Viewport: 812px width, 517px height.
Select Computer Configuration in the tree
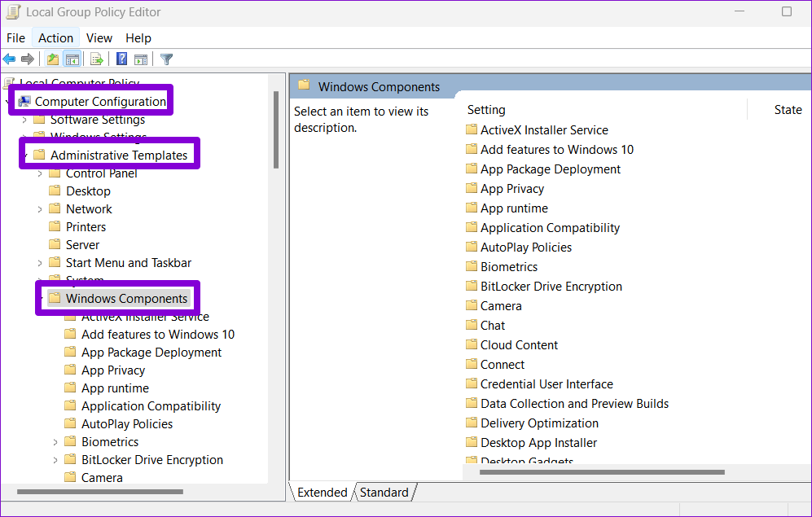[x=100, y=102]
